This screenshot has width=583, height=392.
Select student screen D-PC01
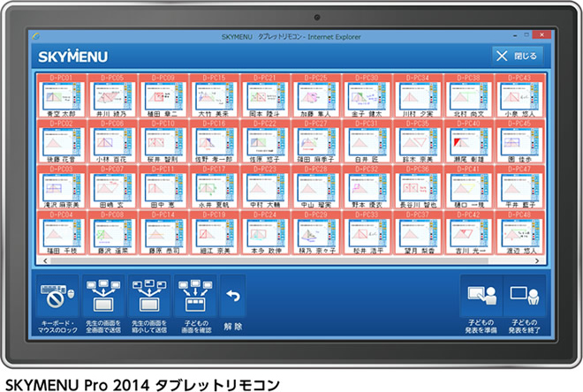point(61,95)
